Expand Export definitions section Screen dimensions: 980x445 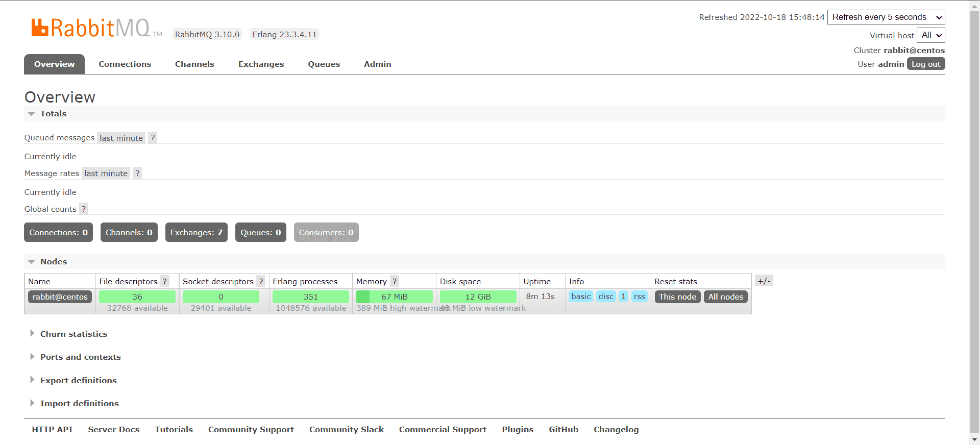[x=78, y=381]
